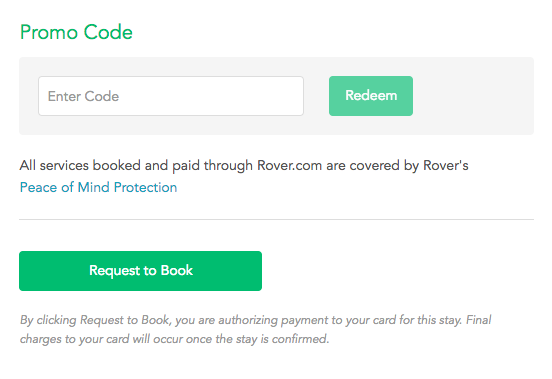Viewport: 552px width, 379px height.
Task: Focus the promo code text box
Action: point(171,96)
